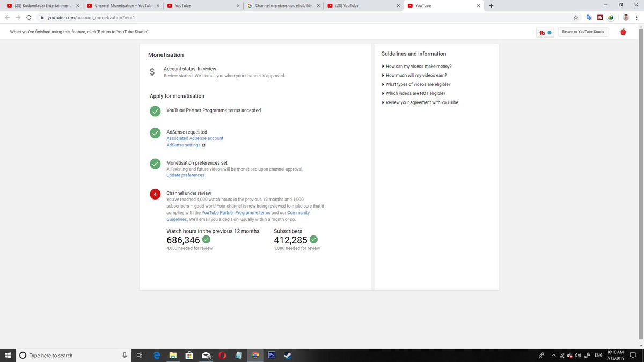Switch to the third tab titled YouTube

pos(202,5)
